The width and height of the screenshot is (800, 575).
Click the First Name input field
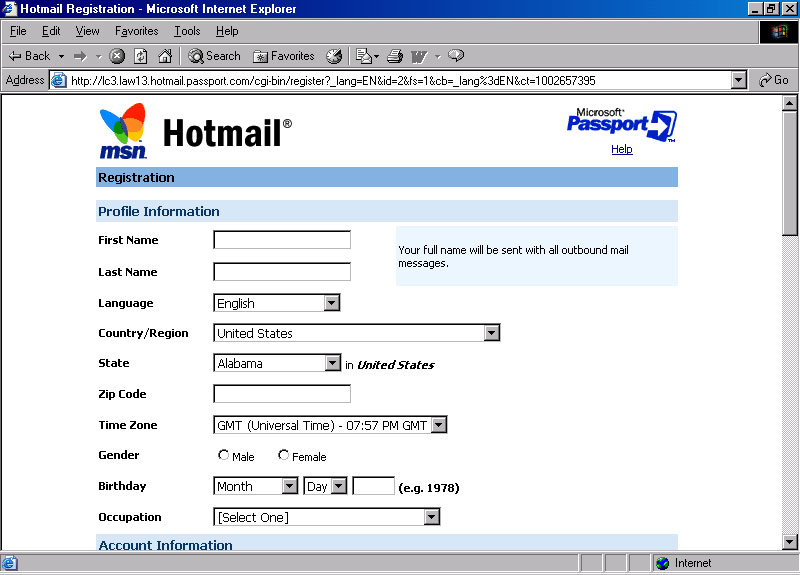pyautogui.click(x=282, y=240)
